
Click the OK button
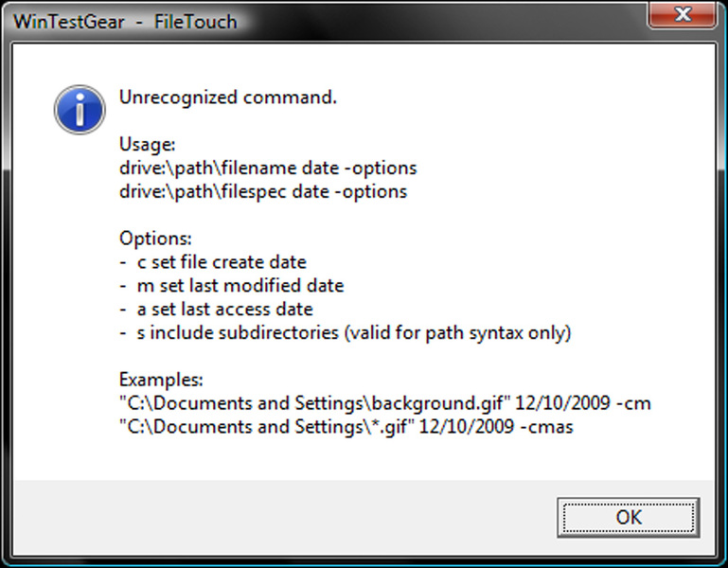point(629,518)
